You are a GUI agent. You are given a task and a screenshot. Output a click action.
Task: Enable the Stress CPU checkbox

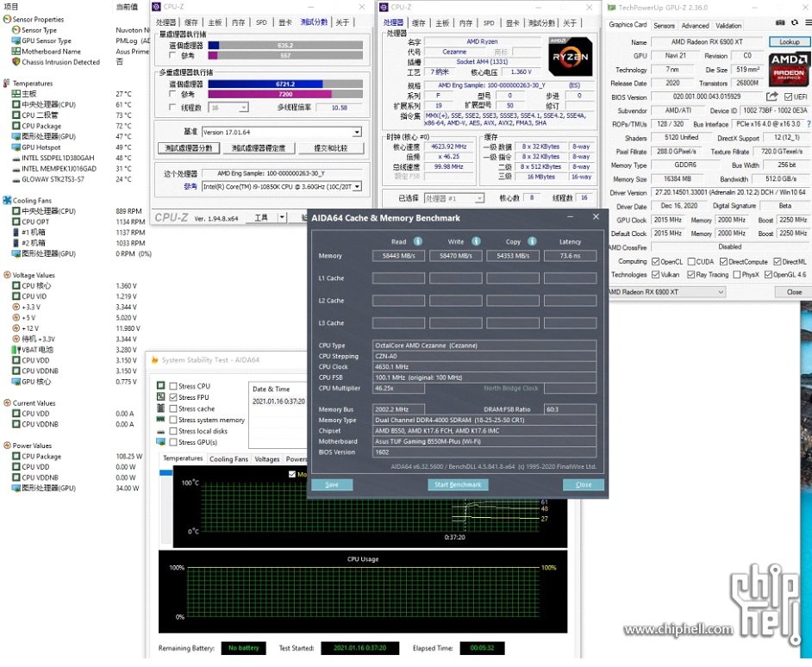pos(174,386)
